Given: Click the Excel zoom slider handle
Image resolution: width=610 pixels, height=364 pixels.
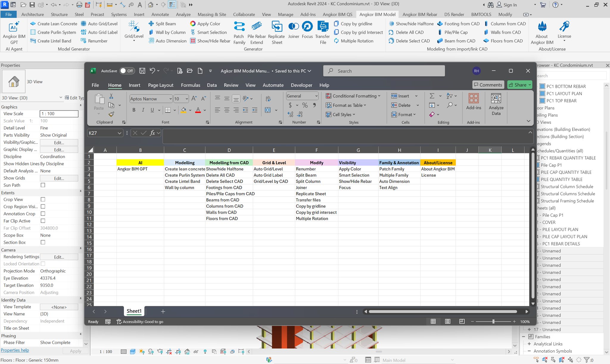Looking at the screenshot, I should [493, 321].
